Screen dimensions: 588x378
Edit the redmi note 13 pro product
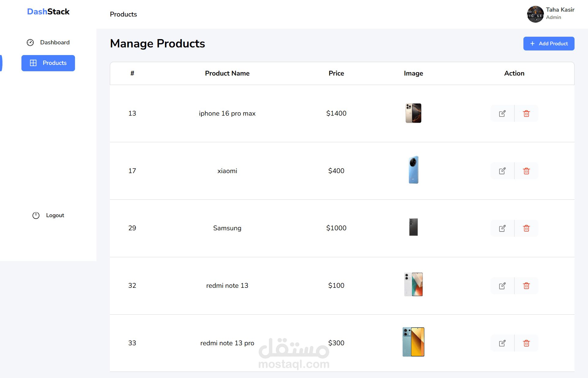(502, 343)
